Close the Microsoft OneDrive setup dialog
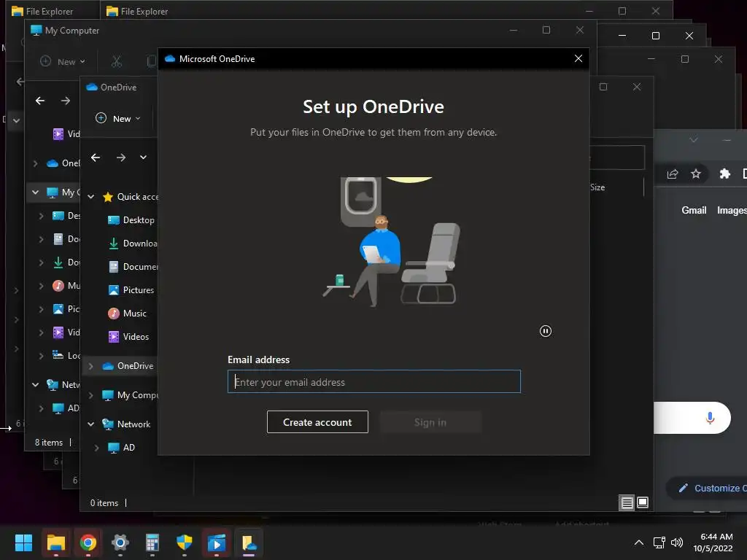 point(578,58)
